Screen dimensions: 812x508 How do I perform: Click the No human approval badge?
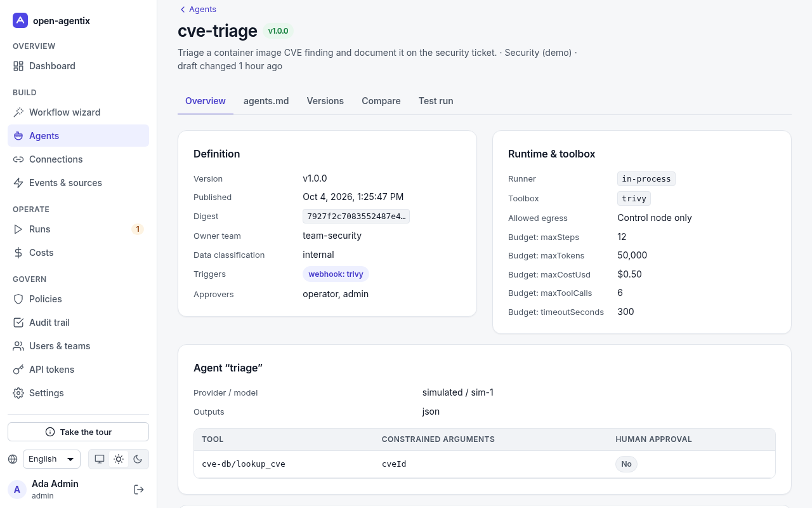[626, 464]
